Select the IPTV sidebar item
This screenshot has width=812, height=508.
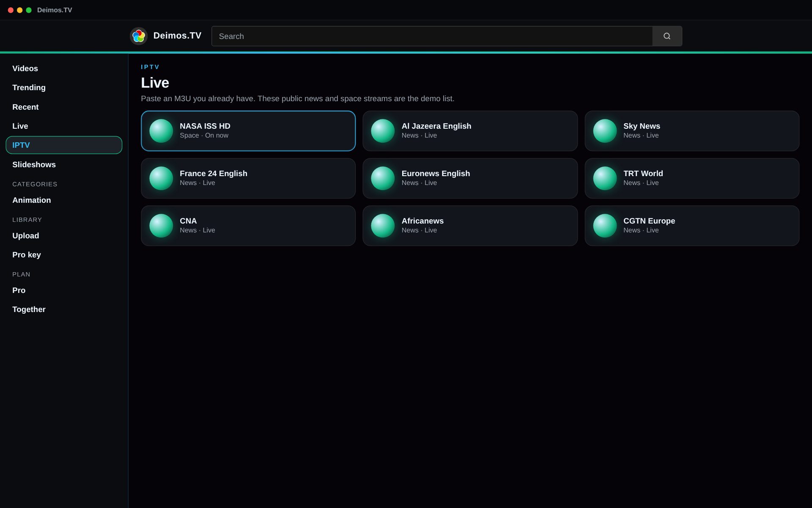[64, 145]
